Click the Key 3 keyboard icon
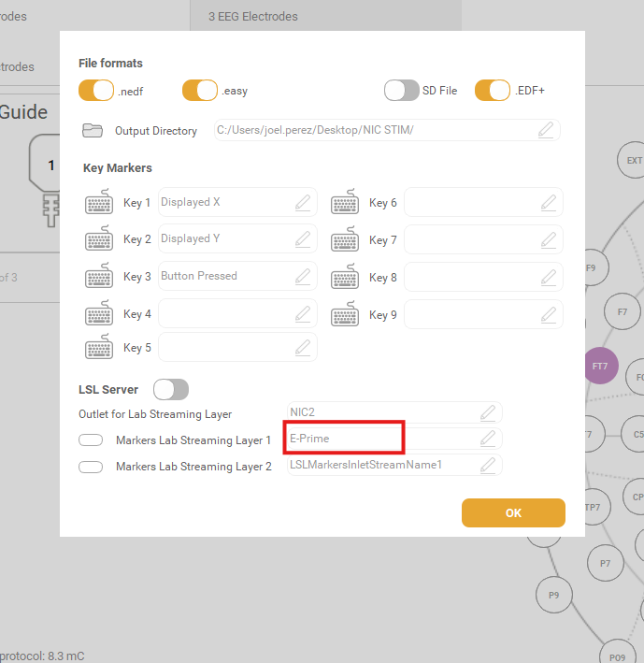Viewport: 644px width, 663px height. [x=99, y=276]
